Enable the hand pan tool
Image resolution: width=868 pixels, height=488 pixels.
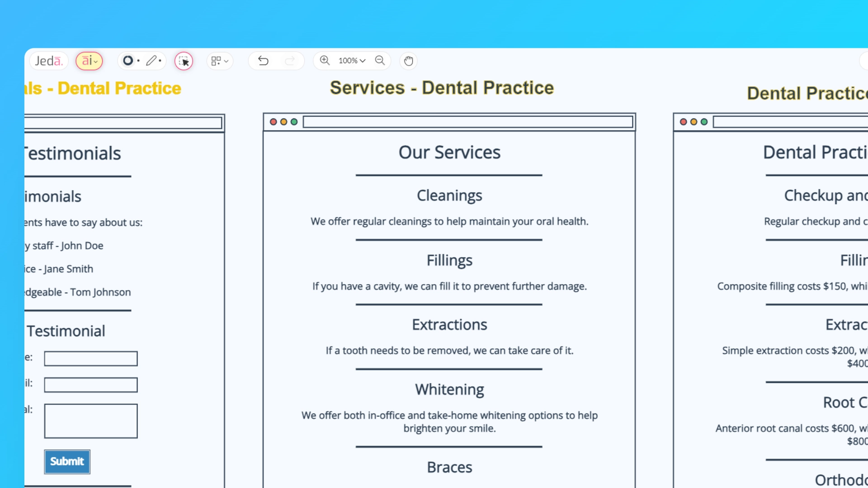tap(408, 61)
